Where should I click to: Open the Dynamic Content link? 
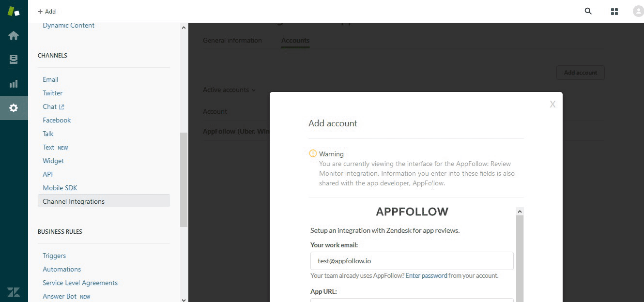(x=68, y=26)
